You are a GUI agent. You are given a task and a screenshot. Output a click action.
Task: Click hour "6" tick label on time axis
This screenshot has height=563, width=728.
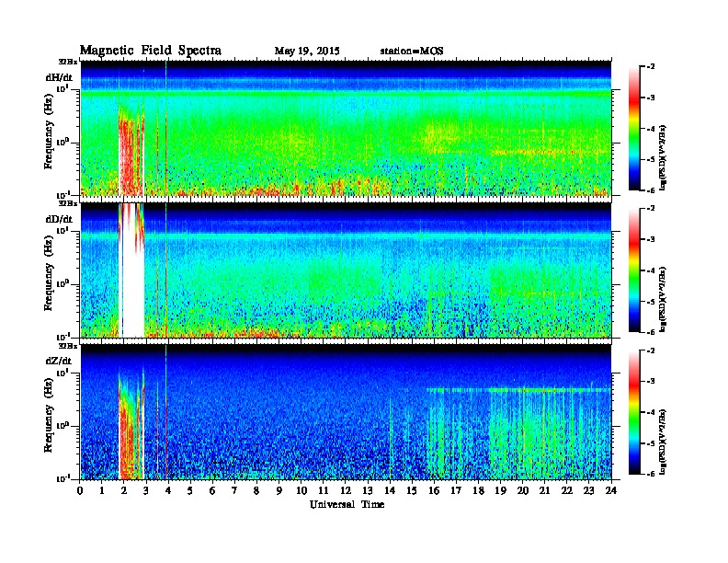click(212, 490)
